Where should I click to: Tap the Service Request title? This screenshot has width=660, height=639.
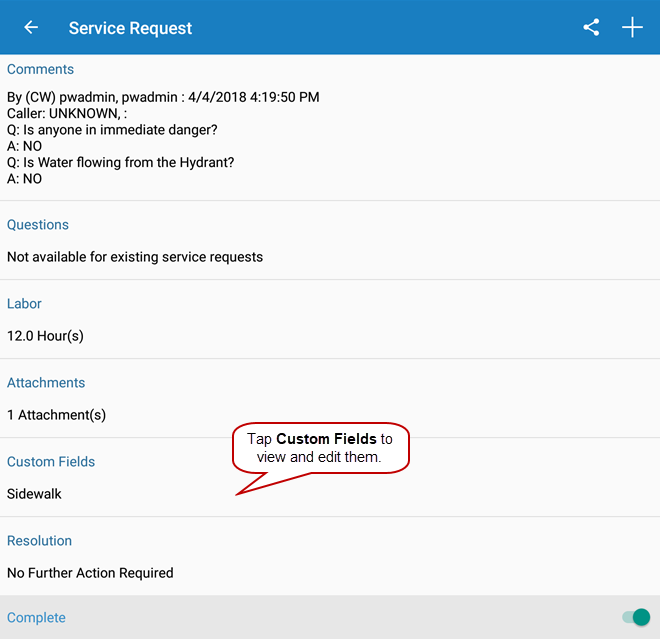(130, 28)
